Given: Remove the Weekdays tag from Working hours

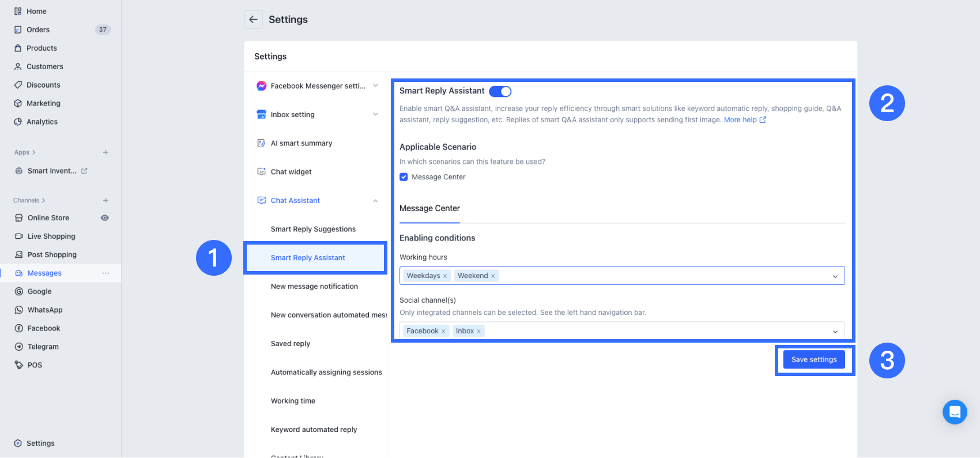Looking at the screenshot, I should tap(445, 276).
